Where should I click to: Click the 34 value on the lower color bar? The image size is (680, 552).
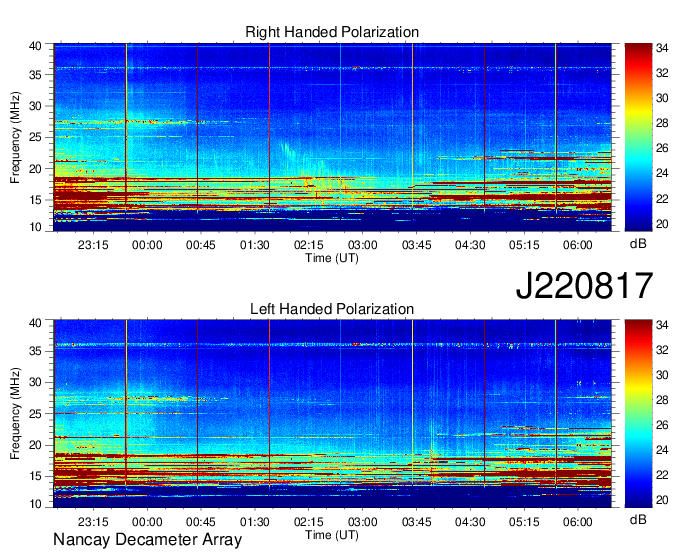(x=662, y=325)
